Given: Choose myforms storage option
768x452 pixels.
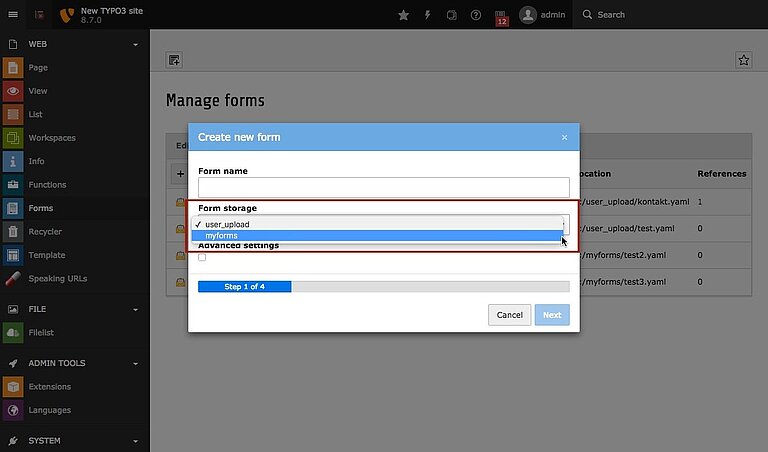Looking at the screenshot, I should [377, 236].
